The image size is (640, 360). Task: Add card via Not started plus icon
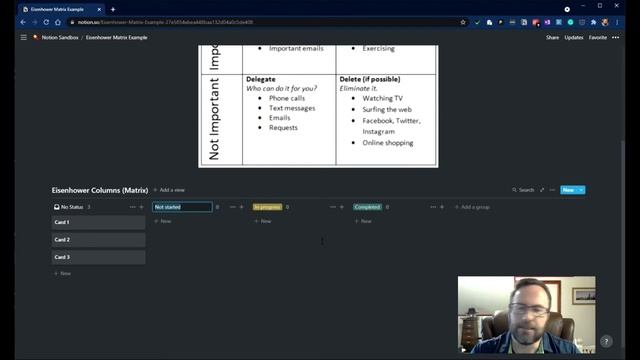[242, 207]
